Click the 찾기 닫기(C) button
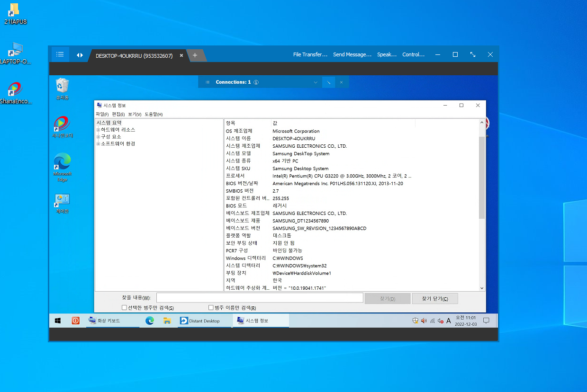 pyautogui.click(x=435, y=299)
